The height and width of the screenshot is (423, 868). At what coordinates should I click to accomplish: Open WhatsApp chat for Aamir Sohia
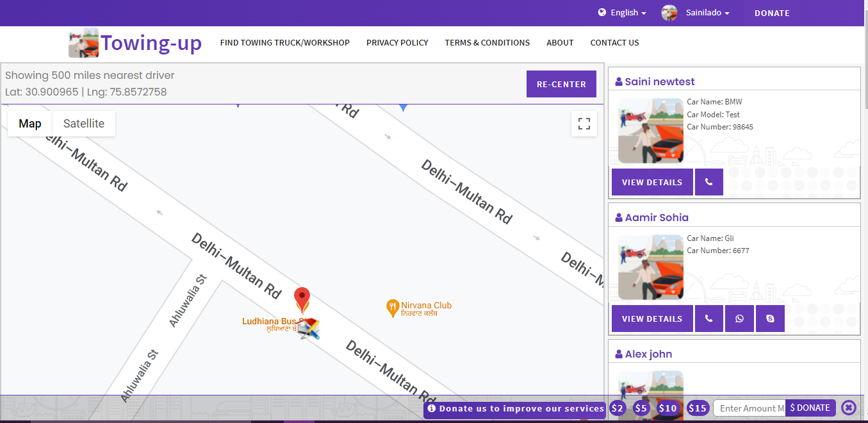739,319
